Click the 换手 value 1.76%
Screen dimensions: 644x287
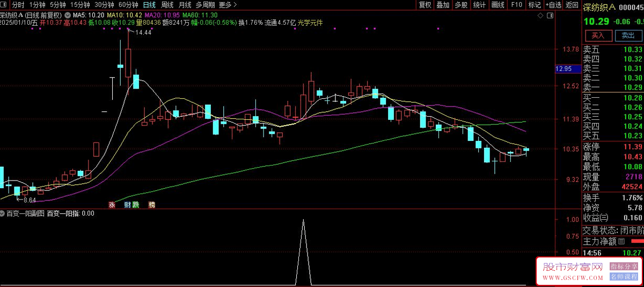point(631,198)
